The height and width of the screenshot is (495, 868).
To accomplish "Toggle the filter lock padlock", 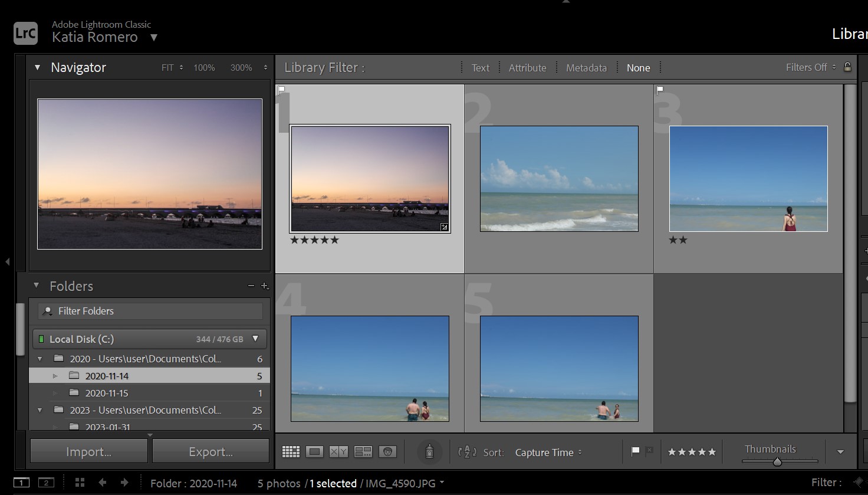I will point(847,67).
